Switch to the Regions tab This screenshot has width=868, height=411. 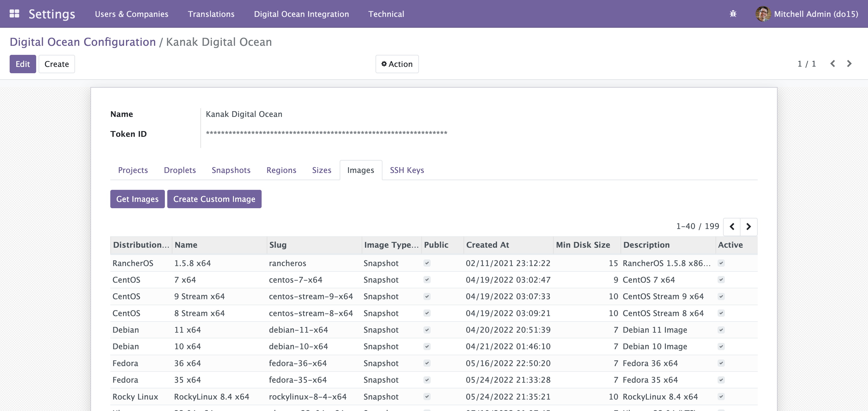point(281,170)
